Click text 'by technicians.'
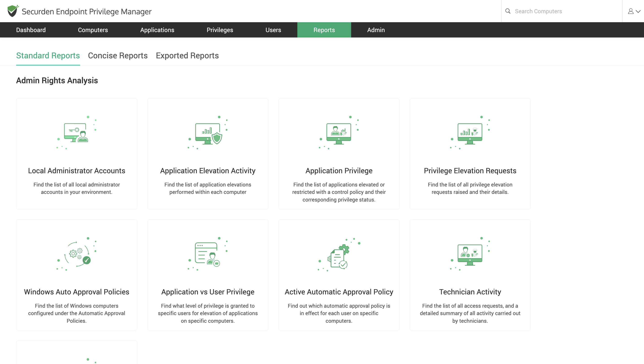The height and width of the screenshot is (364, 644). pyautogui.click(x=470, y=321)
